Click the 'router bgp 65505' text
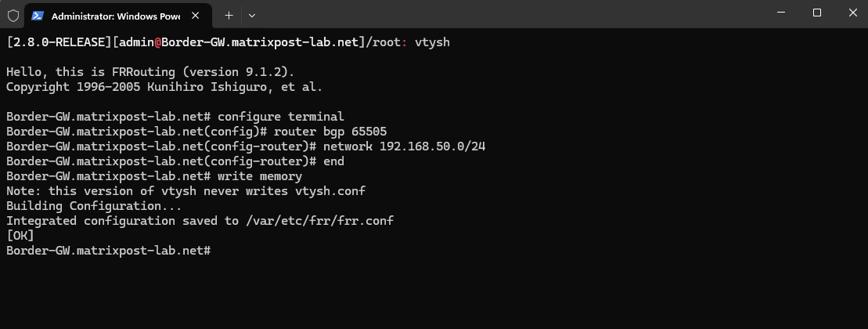The width and height of the screenshot is (868, 329). [330, 132]
